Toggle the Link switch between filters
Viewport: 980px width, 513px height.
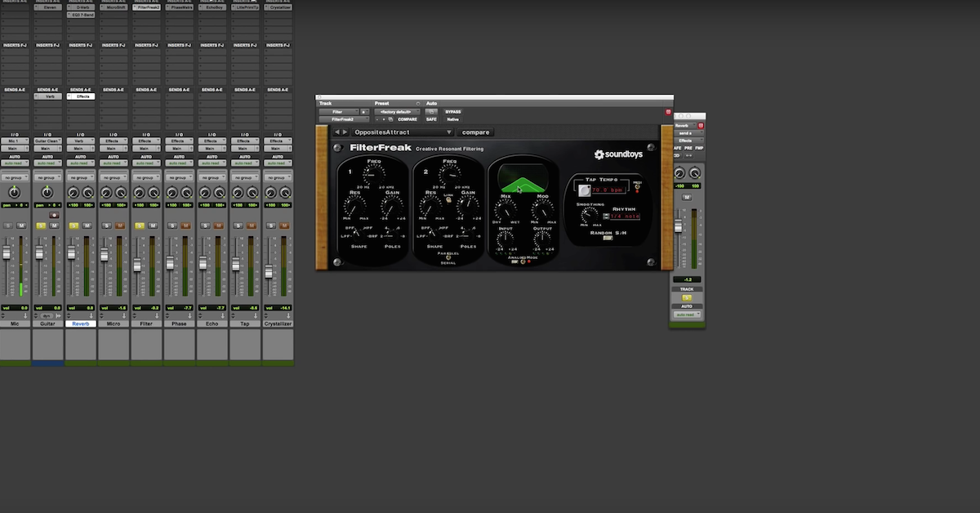[x=448, y=199]
